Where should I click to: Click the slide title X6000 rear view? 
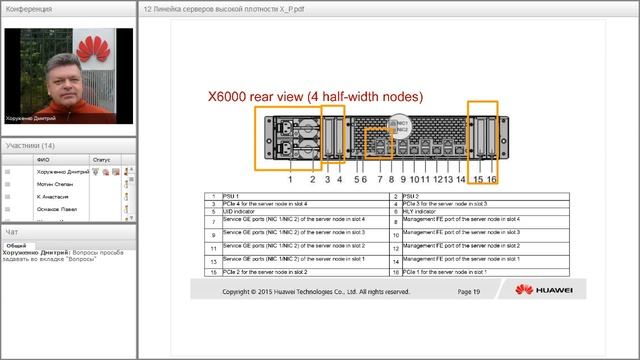[x=316, y=97]
